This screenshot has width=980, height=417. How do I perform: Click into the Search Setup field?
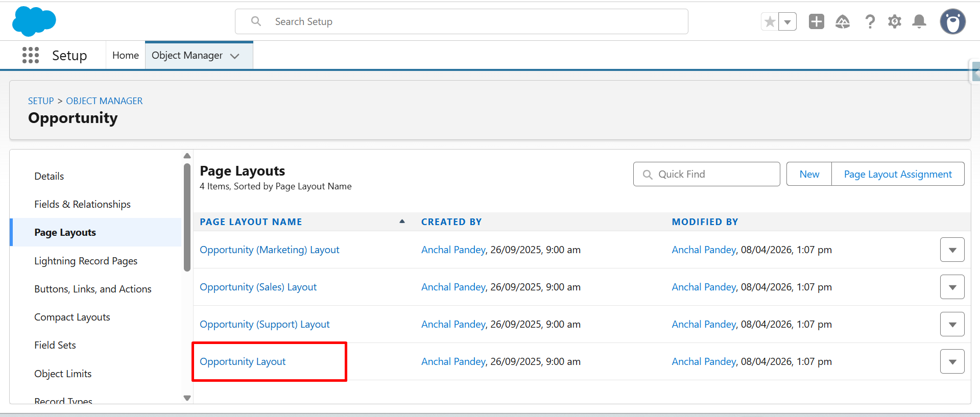[461, 21]
